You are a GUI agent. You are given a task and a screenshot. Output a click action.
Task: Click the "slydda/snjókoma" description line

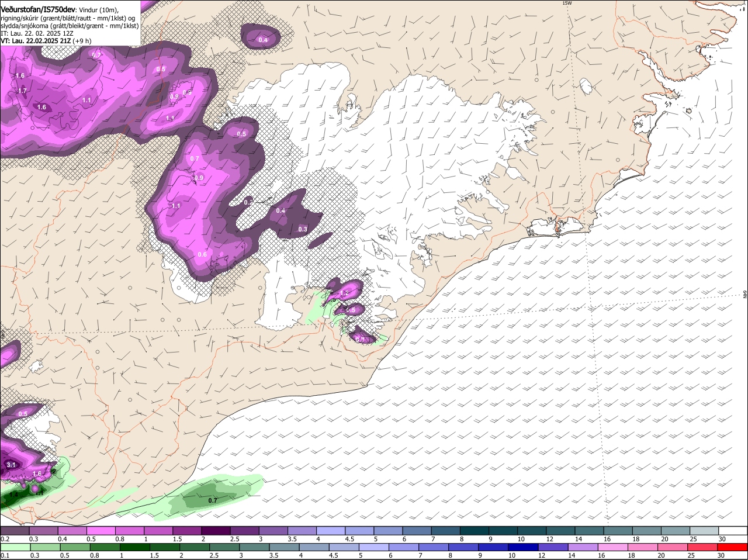[x=70, y=26]
